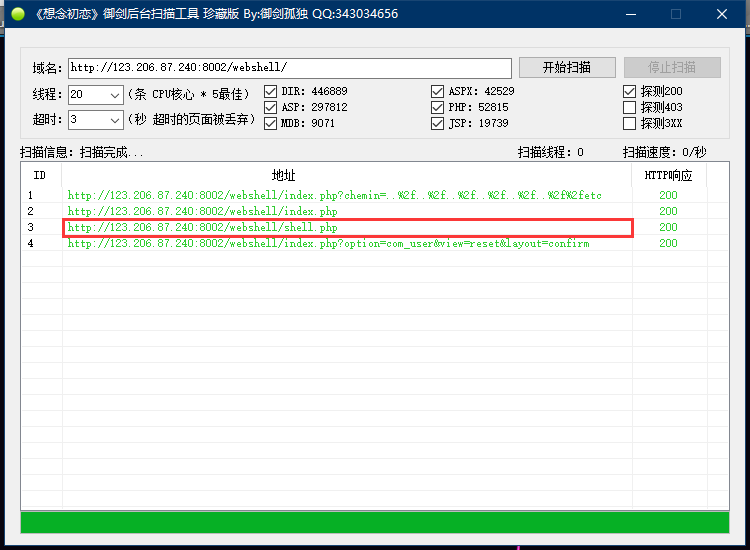Uncheck the DIR: 446889 checkbox
750x550 pixels.
pos(270,91)
